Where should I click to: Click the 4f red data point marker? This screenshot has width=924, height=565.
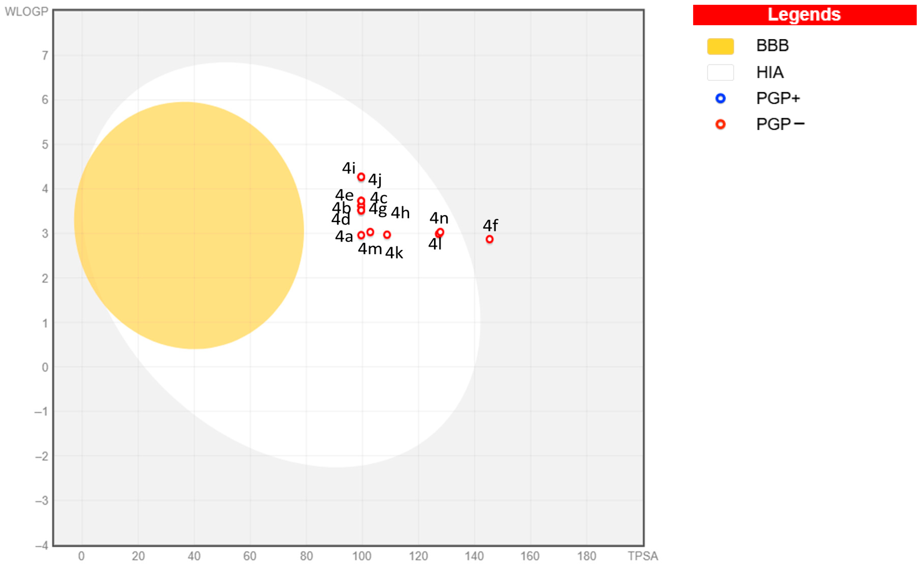[489, 239]
